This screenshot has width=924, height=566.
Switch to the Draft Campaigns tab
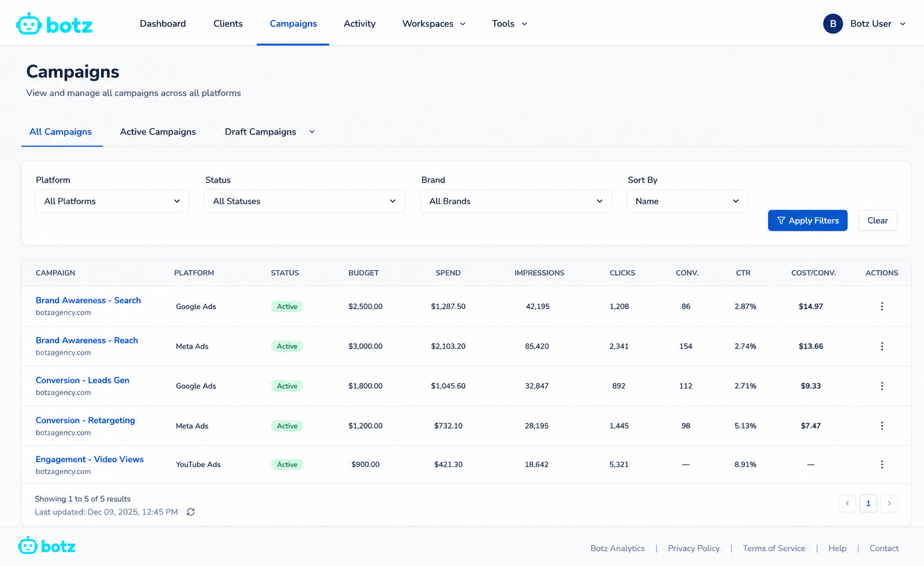(x=261, y=132)
